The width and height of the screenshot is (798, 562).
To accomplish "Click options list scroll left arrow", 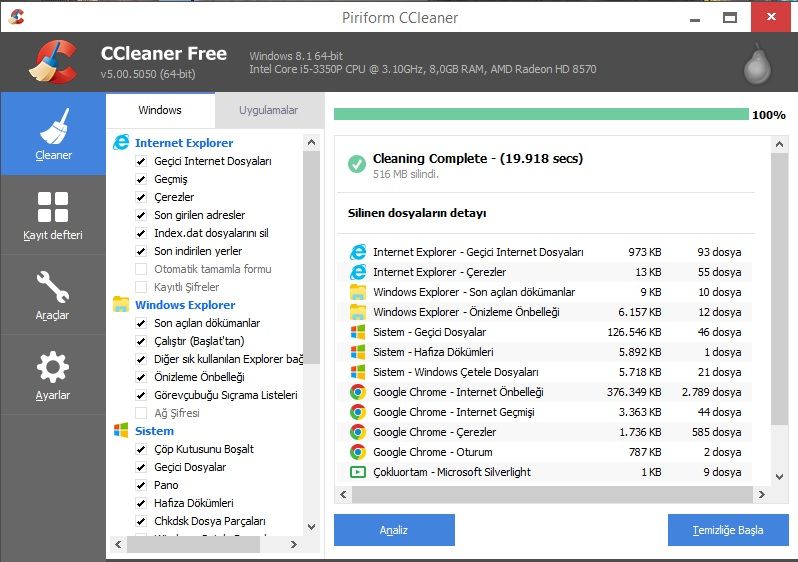I will click(x=119, y=544).
